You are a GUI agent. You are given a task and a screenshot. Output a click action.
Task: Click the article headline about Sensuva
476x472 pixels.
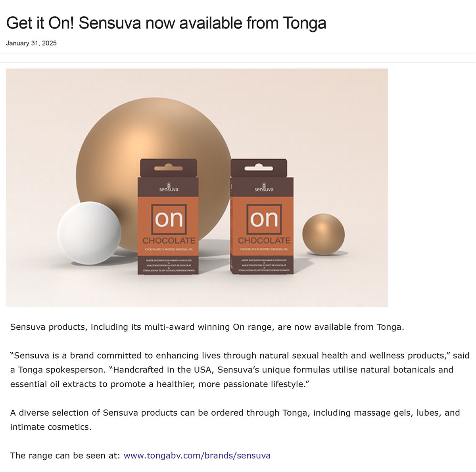coord(166,23)
